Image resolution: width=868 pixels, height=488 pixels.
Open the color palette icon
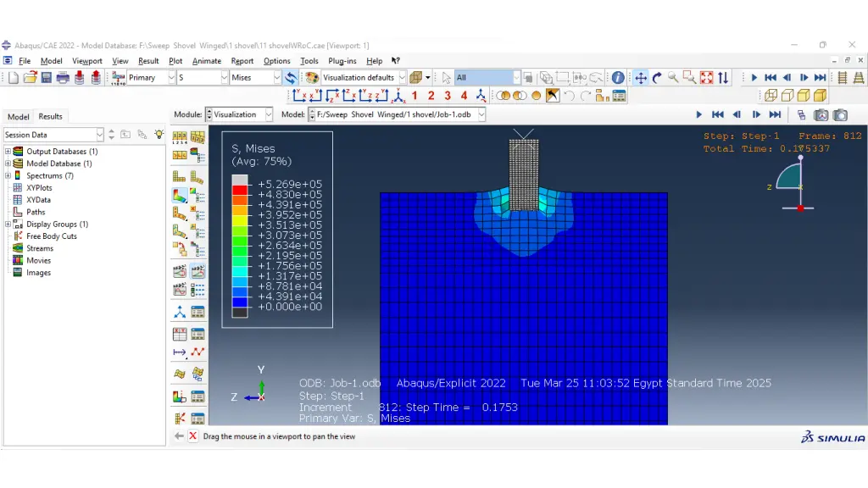[x=312, y=78]
